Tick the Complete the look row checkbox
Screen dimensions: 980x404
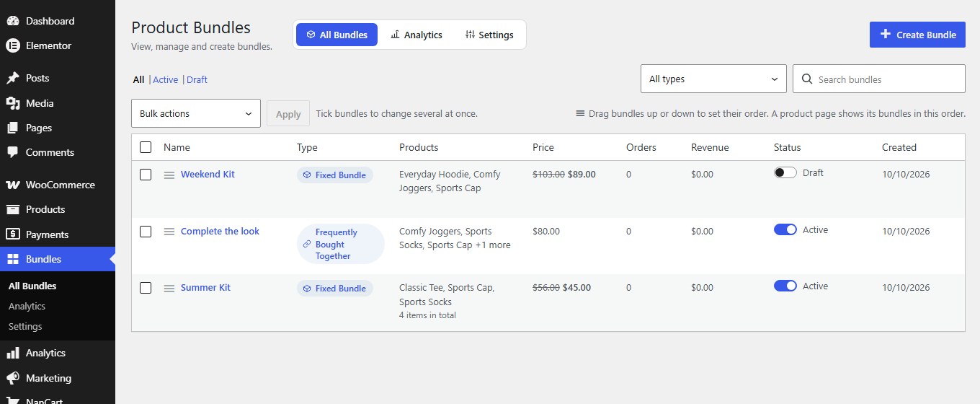(146, 232)
